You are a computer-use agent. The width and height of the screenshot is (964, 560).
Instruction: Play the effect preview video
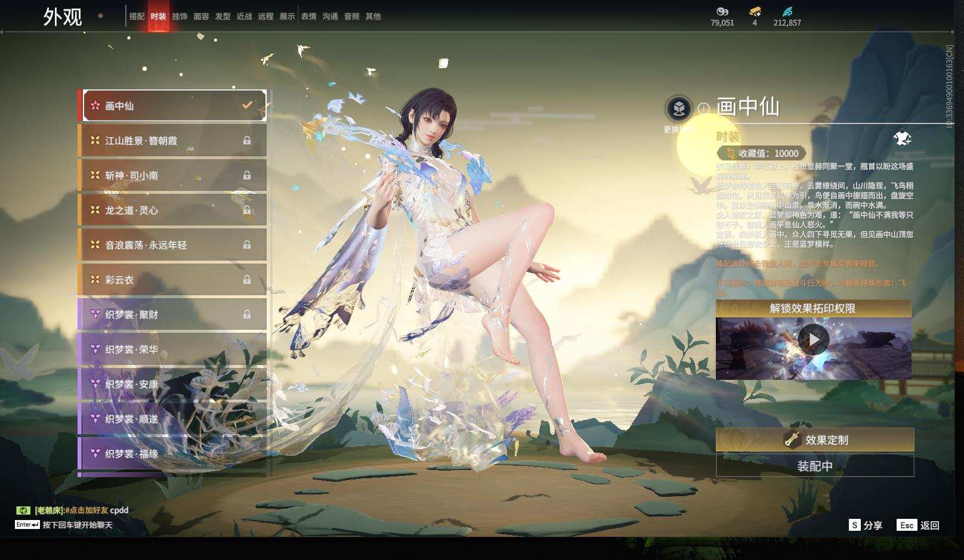[x=813, y=339]
